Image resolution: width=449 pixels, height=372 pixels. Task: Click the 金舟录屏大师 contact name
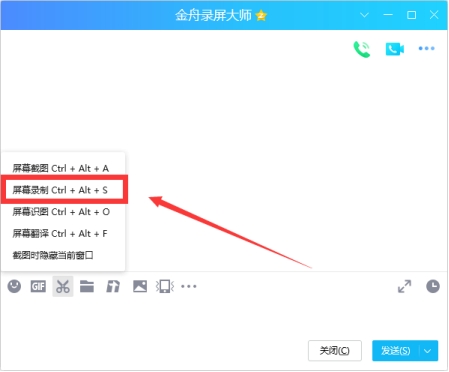[x=213, y=15]
